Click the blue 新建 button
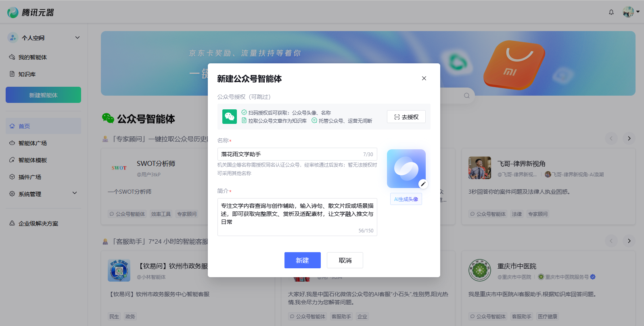This screenshot has width=644, height=326. click(303, 260)
